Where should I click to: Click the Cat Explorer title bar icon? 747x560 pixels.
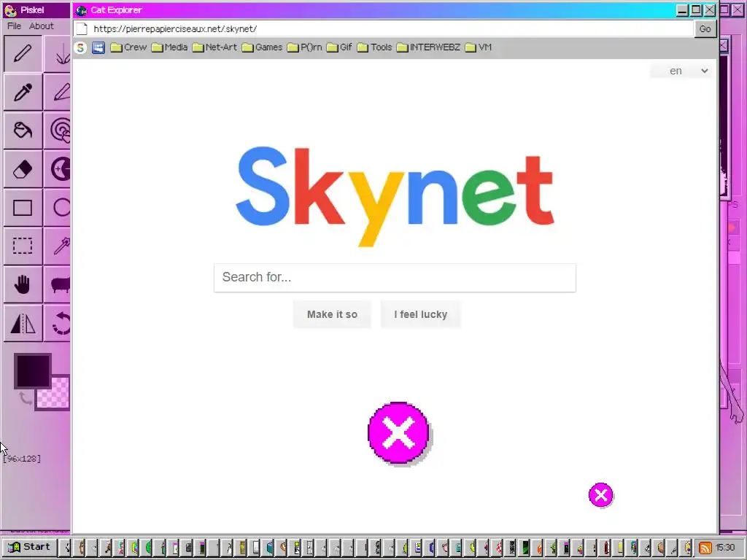pos(82,10)
